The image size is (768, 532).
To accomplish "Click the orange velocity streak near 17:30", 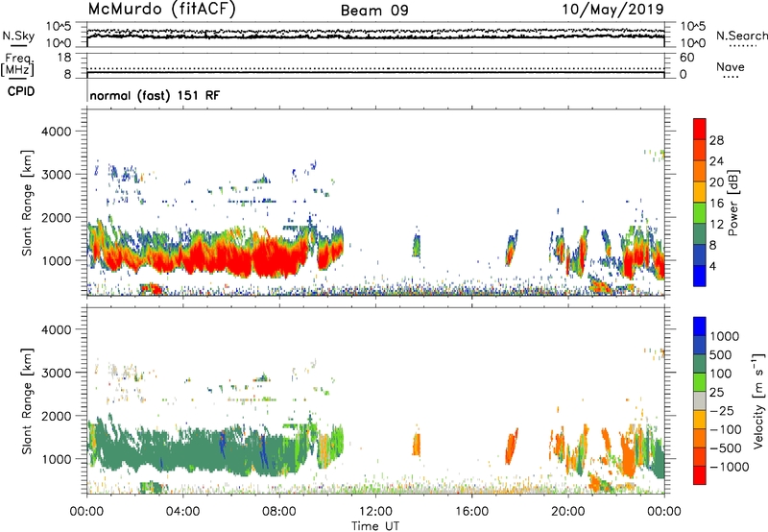I will [x=511, y=447].
